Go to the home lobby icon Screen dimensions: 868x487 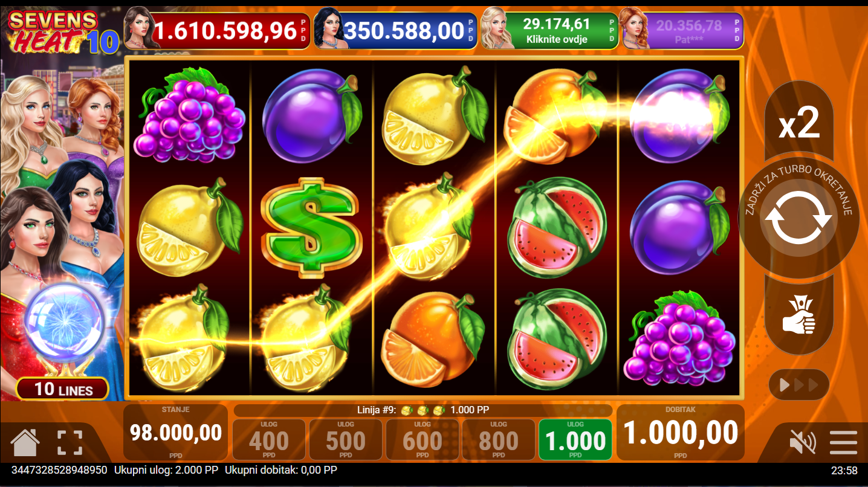pos(25,442)
